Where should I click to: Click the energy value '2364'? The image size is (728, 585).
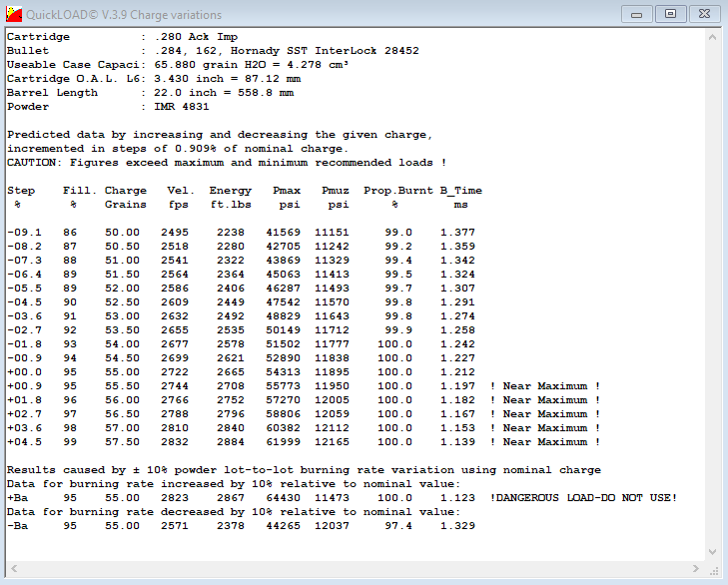[231, 274]
